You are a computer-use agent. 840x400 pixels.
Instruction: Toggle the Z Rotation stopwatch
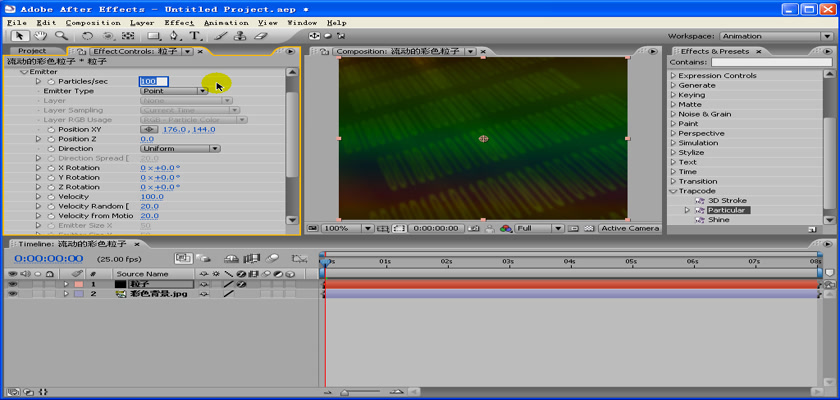(x=51, y=187)
